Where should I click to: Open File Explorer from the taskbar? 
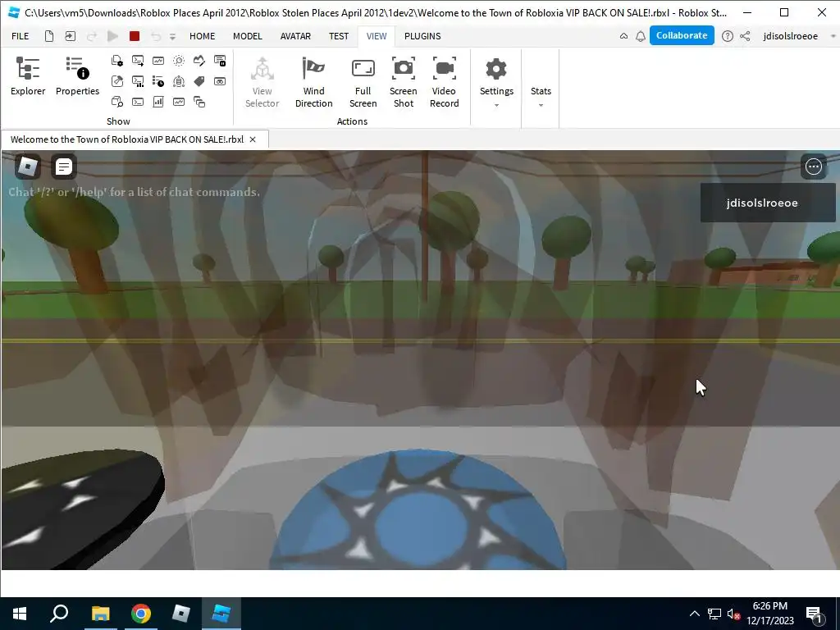point(100,614)
